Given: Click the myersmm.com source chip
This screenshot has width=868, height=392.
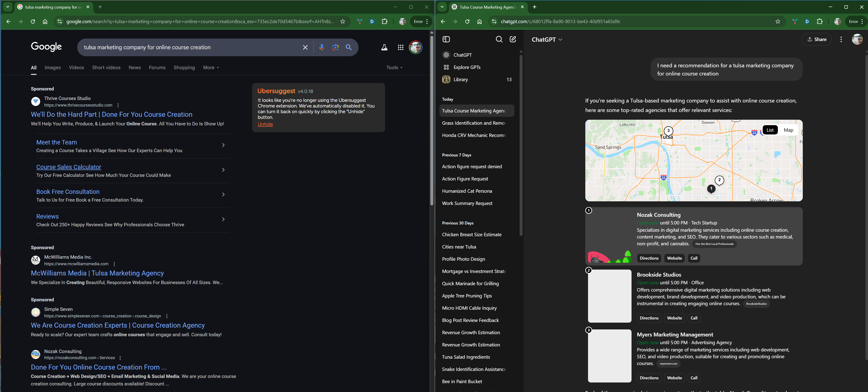Looking at the screenshot, I should pos(668,364).
